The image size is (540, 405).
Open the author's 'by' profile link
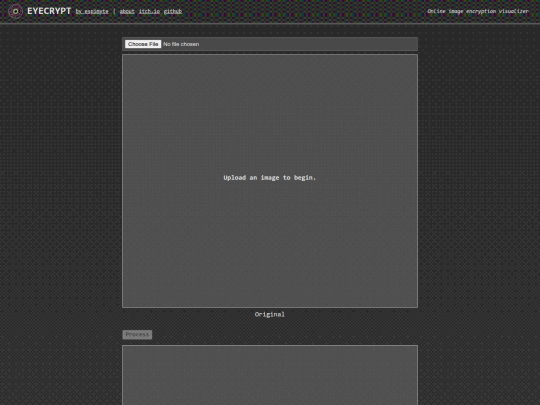pyautogui.click(x=92, y=12)
